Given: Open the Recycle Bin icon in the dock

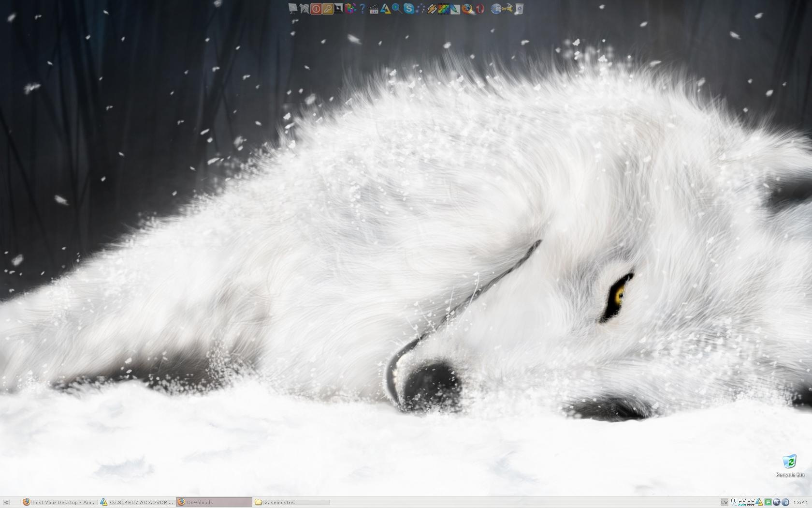Looking at the screenshot, I should point(519,9).
